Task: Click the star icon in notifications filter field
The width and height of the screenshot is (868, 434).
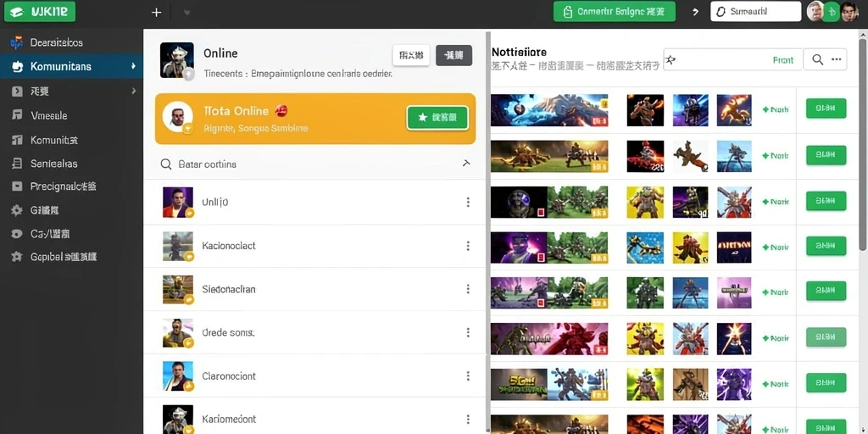Action: [x=670, y=60]
